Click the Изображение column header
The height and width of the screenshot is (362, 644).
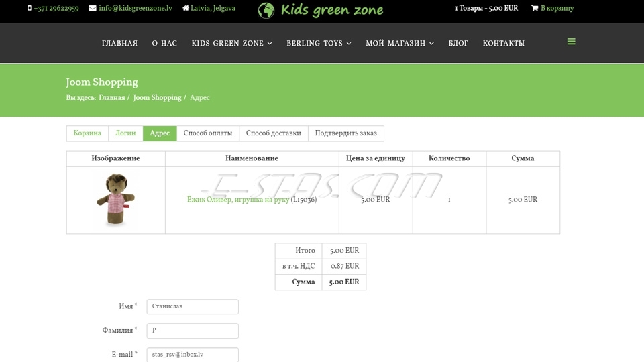(x=115, y=158)
